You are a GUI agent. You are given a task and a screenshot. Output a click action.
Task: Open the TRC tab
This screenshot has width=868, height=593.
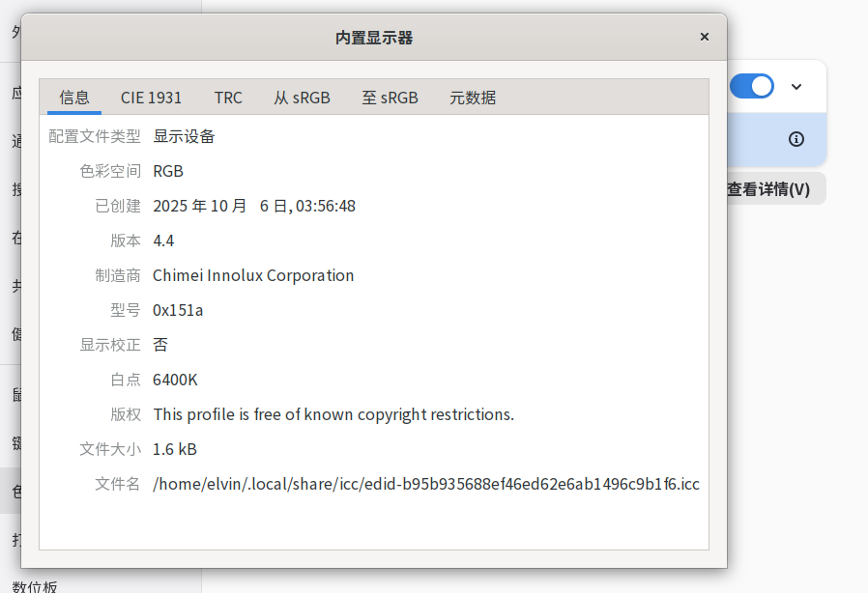[x=228, y=98]
